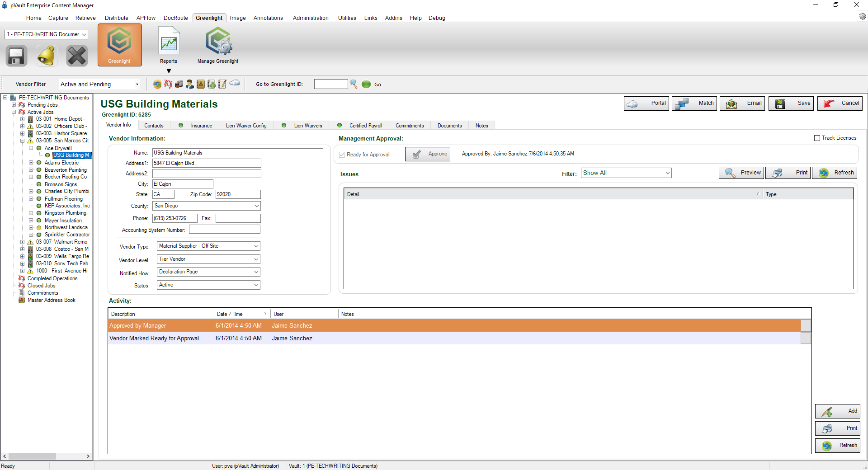Click the floppy disk save icon
This screenshot has height=470, width=868.
pos(16,56)
